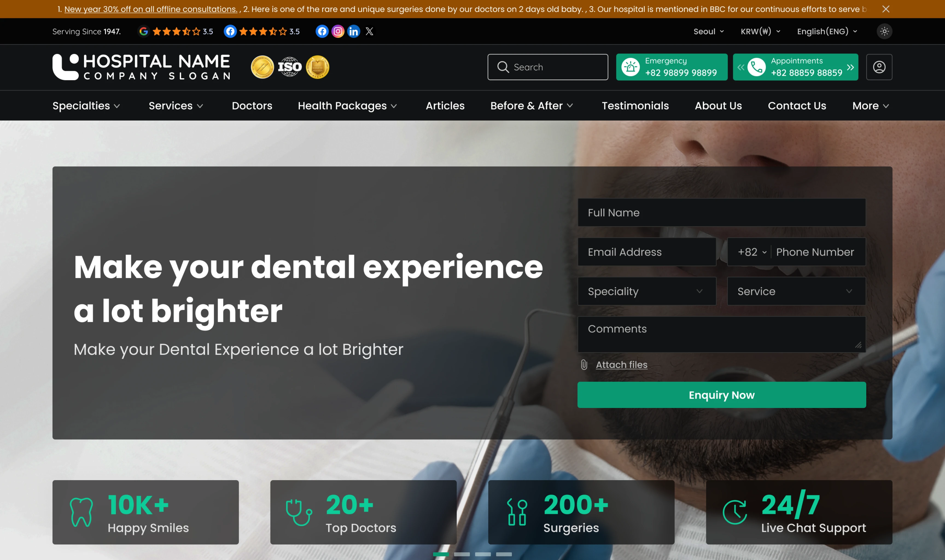Click the Full Name field
Screen dimensions: 945x560
coord(721,212)
